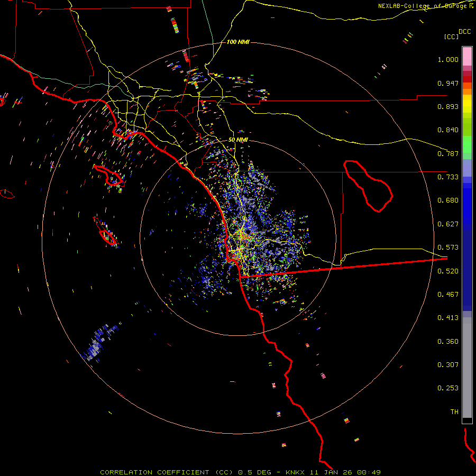Click the 0.787 scale value

coord(448,153)
